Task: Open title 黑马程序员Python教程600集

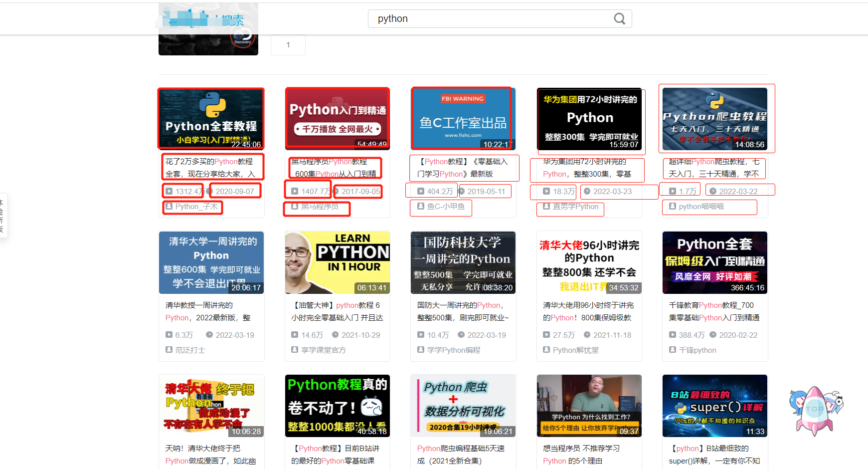Action: tap(334, 168)
